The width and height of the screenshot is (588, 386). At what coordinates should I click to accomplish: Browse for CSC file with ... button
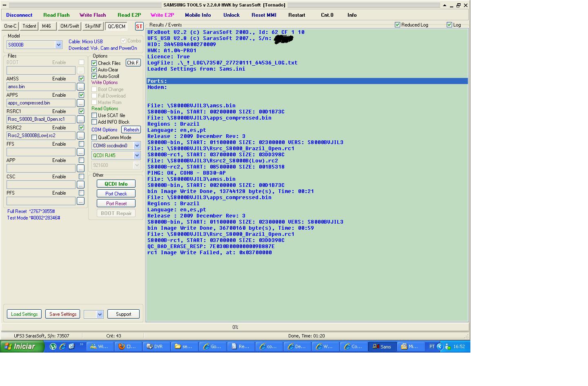pos(80,185)
